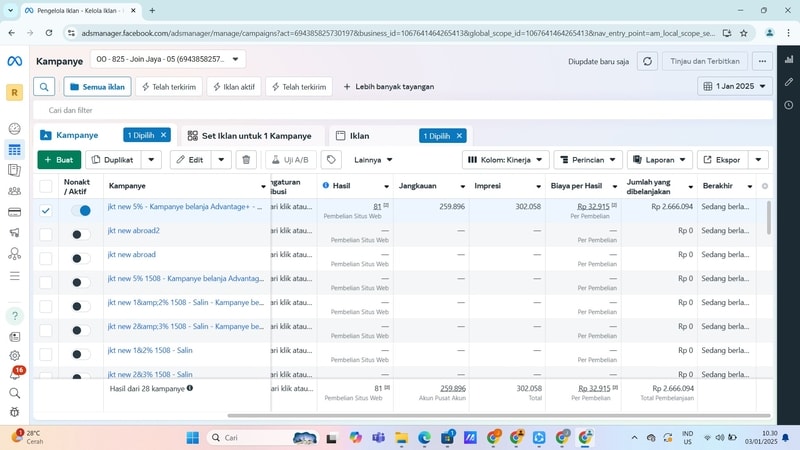Open the Meta logo home icon
This screenshot has height=450, width=800.
point(14,61)
